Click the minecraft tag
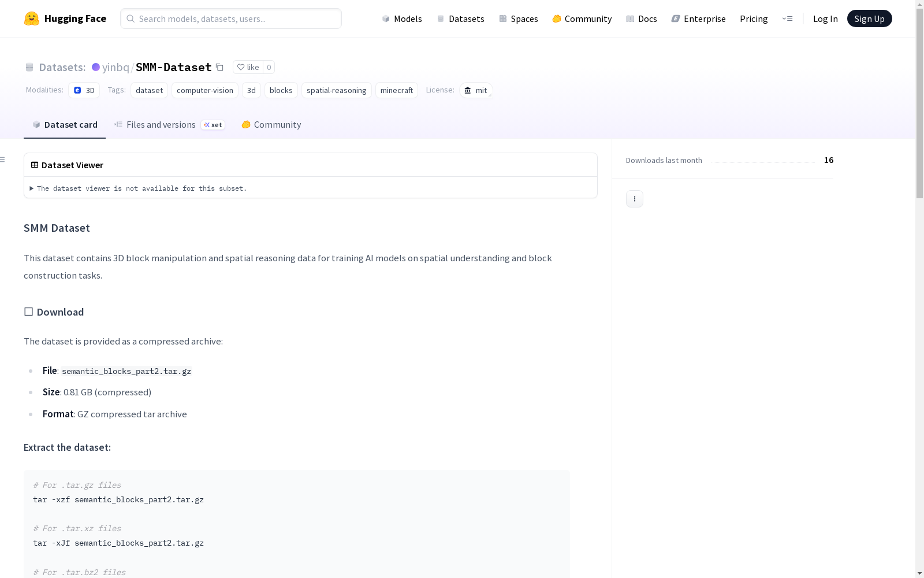 pos(397,90)
